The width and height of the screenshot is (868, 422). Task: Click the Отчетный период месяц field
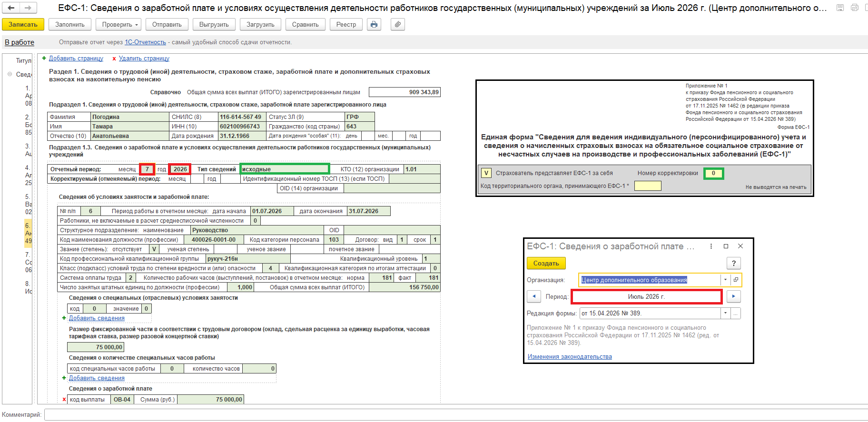point(147,169)
